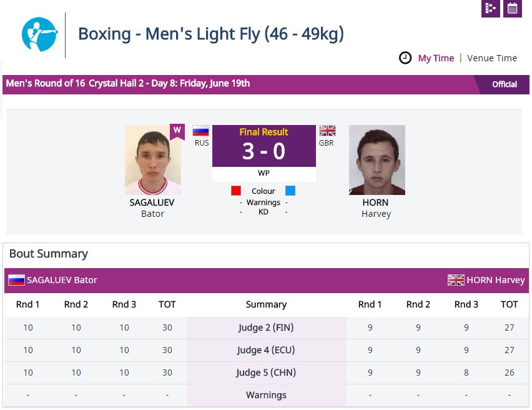Screen dimensions: 532x410
Task: Click the clock icon beside My Time
Action: (x=405, y=58)
